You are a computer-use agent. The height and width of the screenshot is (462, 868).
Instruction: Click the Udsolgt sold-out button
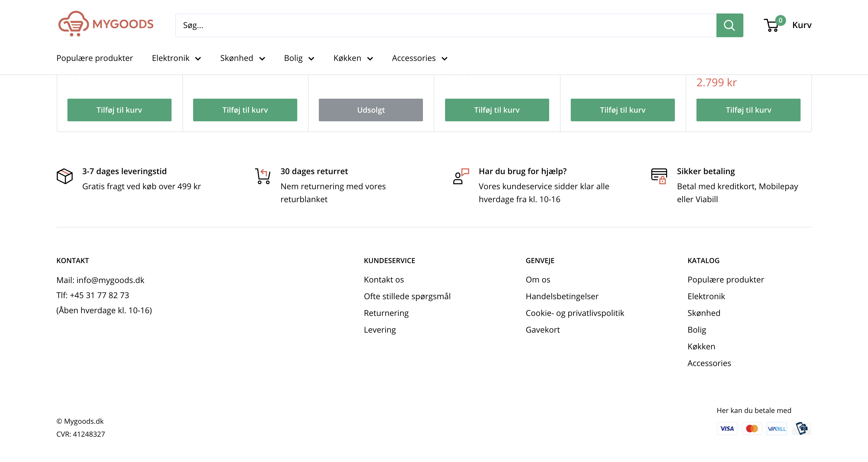pyautogui.click(x=371, y=110)
